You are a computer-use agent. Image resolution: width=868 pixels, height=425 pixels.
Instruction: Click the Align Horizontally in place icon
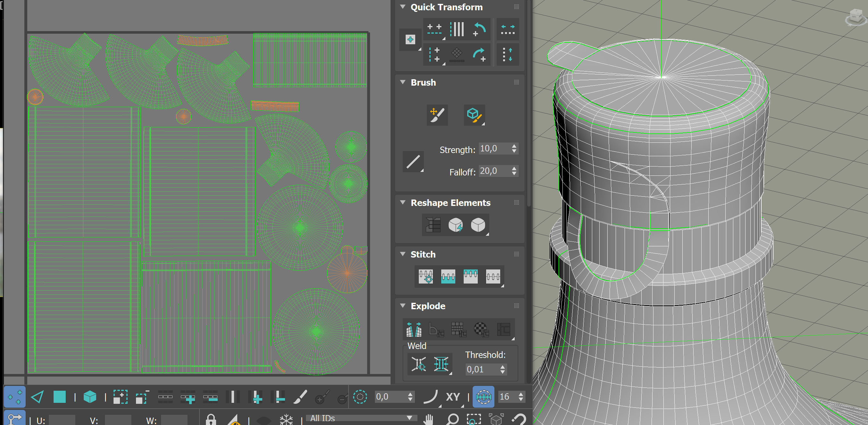(x=434, y=29)
